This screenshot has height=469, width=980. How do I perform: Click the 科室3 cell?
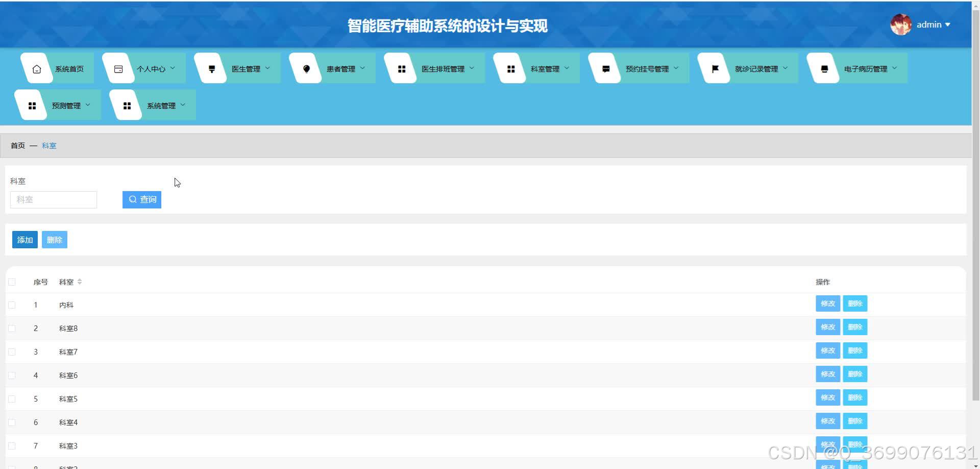pos(68,446)
